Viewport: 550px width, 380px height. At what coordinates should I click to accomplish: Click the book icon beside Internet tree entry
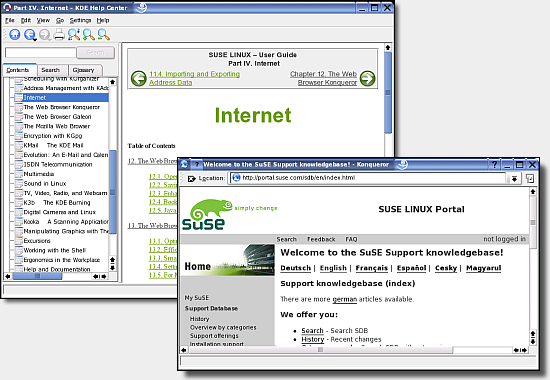19,98
